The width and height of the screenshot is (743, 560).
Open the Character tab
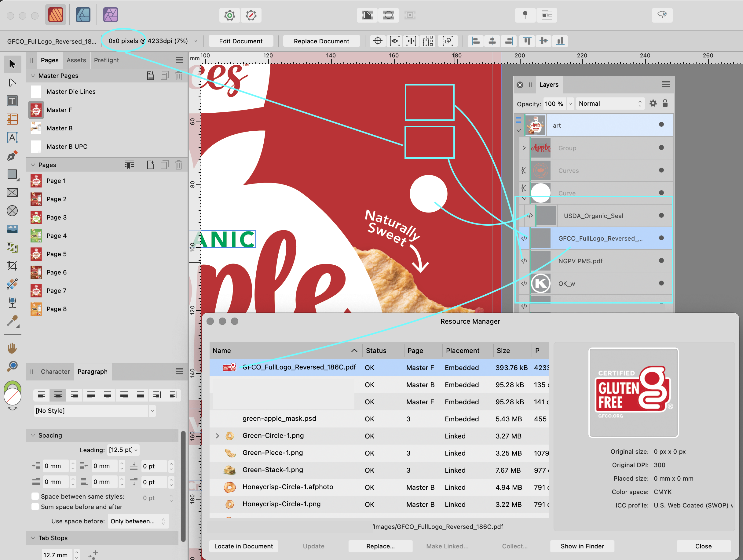pos(55,371)
